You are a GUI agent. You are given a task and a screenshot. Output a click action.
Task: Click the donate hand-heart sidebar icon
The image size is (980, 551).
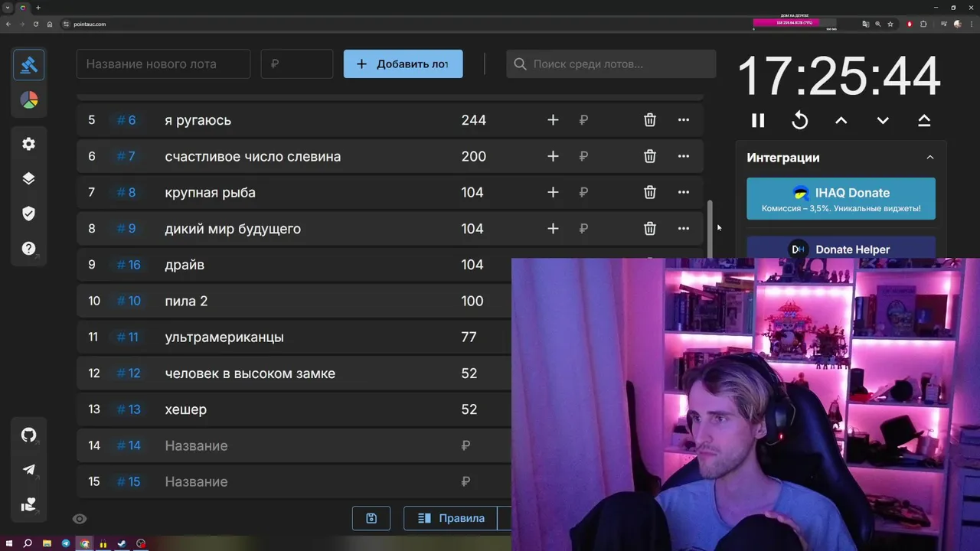click(x=29, y=505)
